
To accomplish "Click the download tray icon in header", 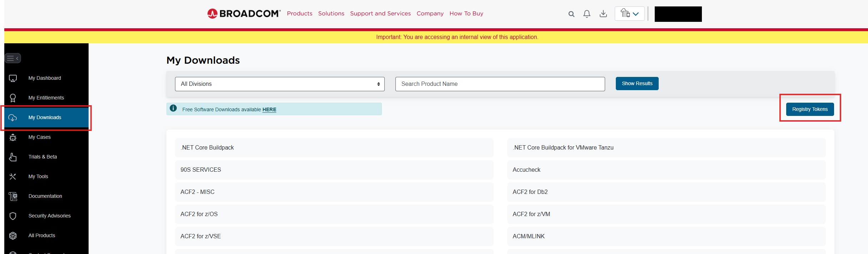I will pos(603,14).
